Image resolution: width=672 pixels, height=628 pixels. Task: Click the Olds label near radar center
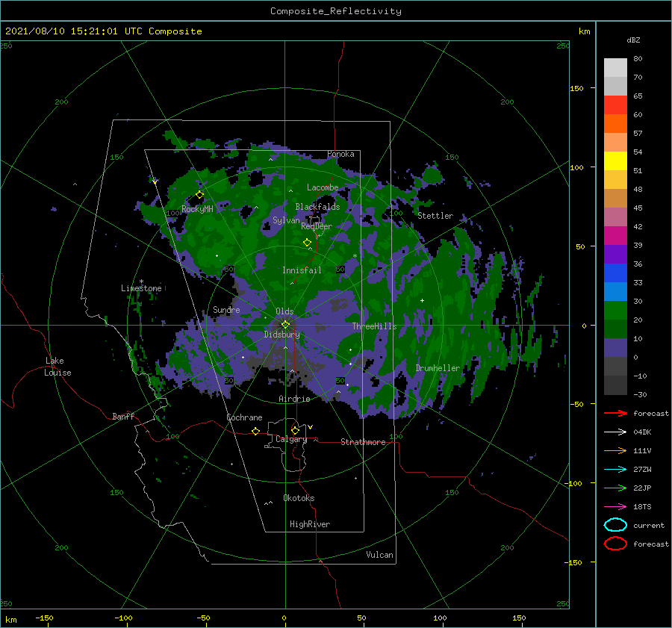284,311
